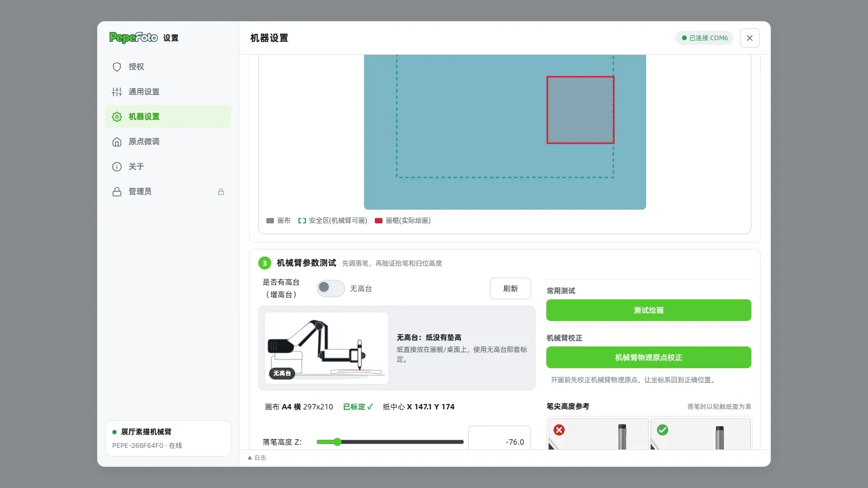Viewport: 868px width, 488px height.
Task: Go to the 原点微调 page
Action: point(168,142)
